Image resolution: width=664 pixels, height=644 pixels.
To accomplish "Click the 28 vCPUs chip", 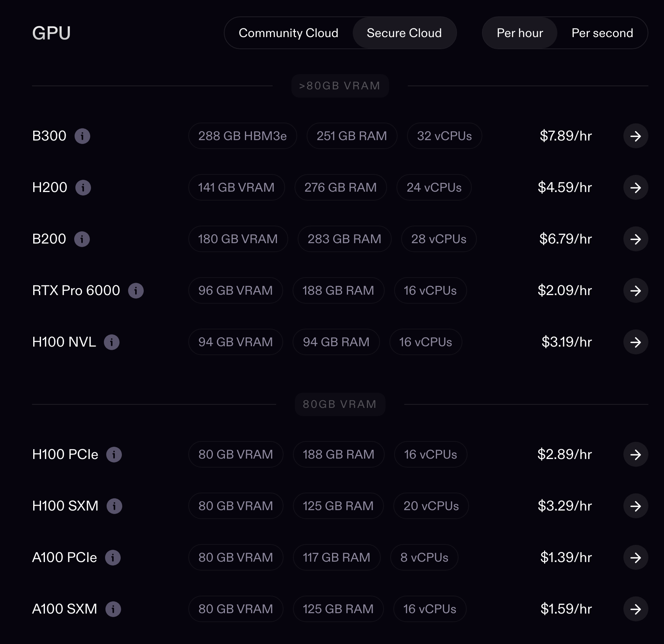I will 439,239.
